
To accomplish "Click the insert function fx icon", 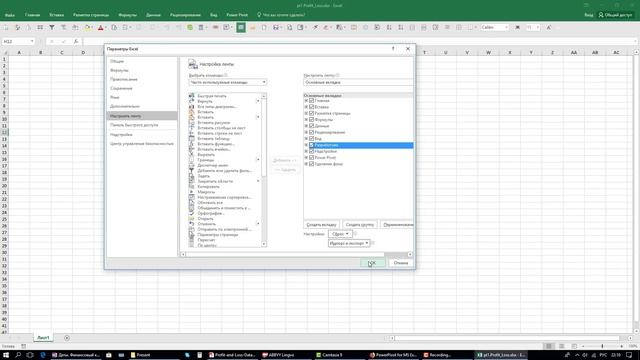I will [76, 41].
